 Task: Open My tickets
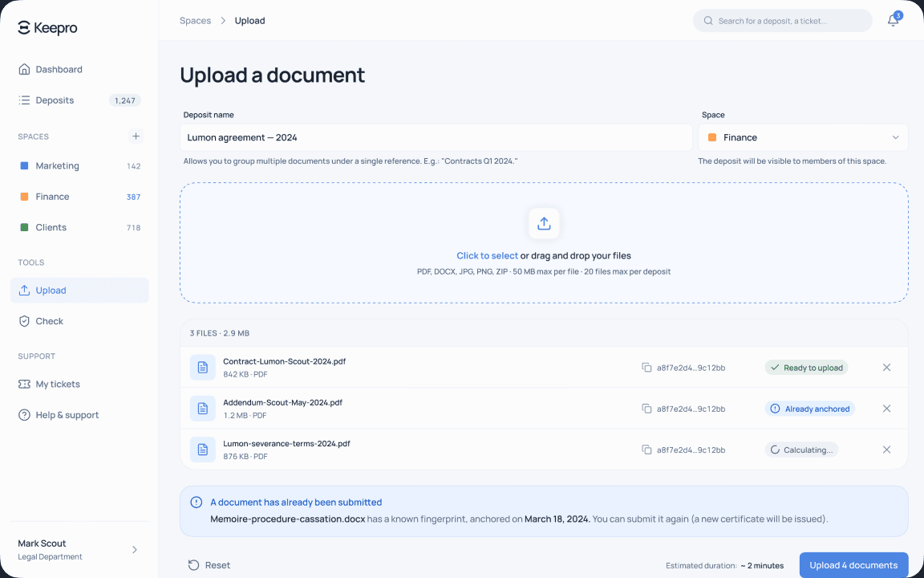pyautogui.click(x=79, y=384)
